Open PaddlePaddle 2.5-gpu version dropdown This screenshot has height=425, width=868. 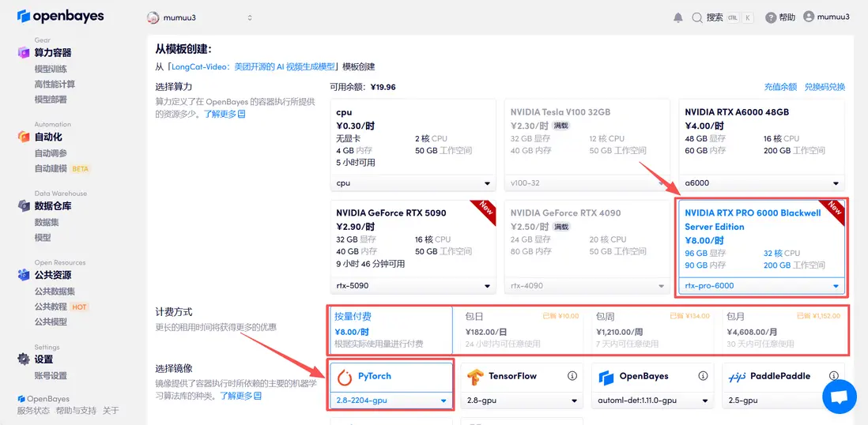(783, 401)
